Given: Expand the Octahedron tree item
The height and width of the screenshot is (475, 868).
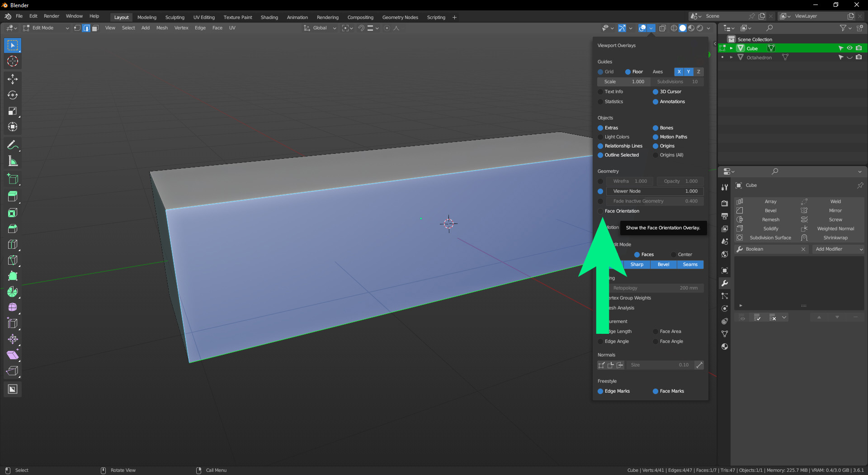Looking at the screenshot, I should [x=731, y=57].
